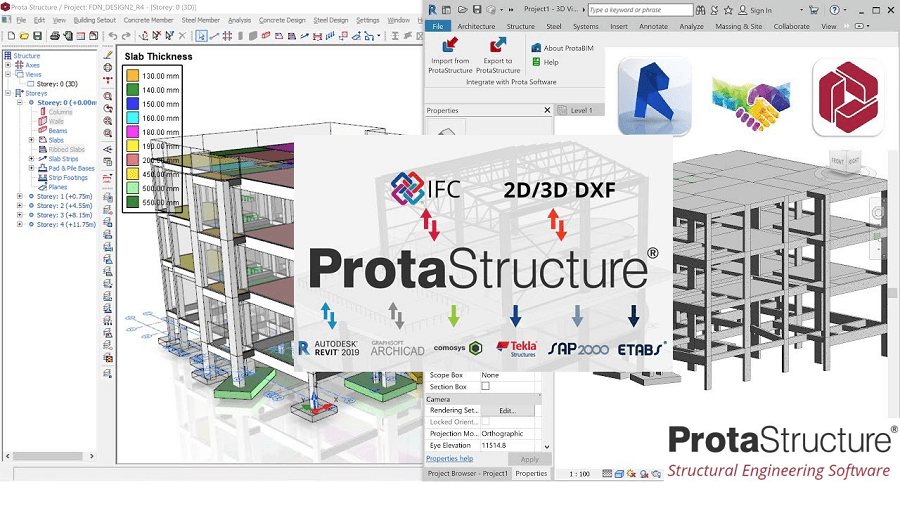This screenshot has width=900, height=506.
Task: Collapse Storey: 0 tree node
Action: (20, 102)
